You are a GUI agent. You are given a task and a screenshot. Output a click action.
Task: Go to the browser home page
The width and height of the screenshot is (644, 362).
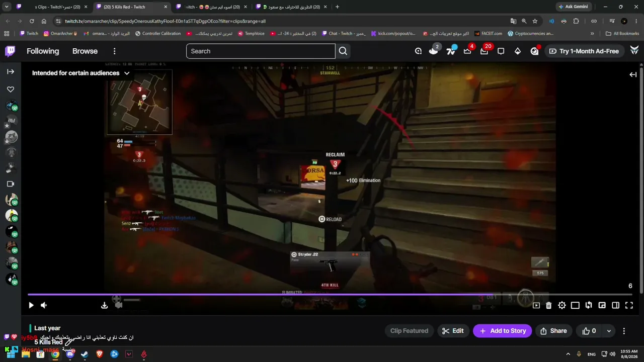pos(44,21)
